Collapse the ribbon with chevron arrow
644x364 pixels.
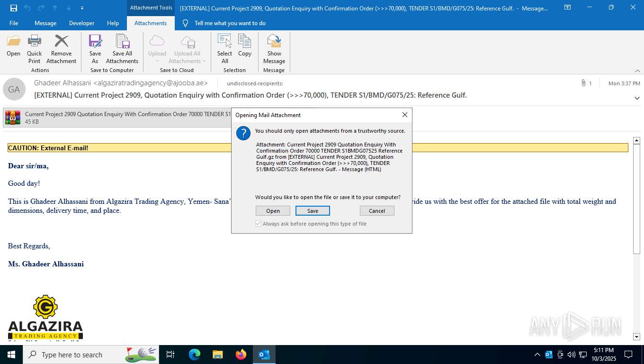tap(637, 71)
